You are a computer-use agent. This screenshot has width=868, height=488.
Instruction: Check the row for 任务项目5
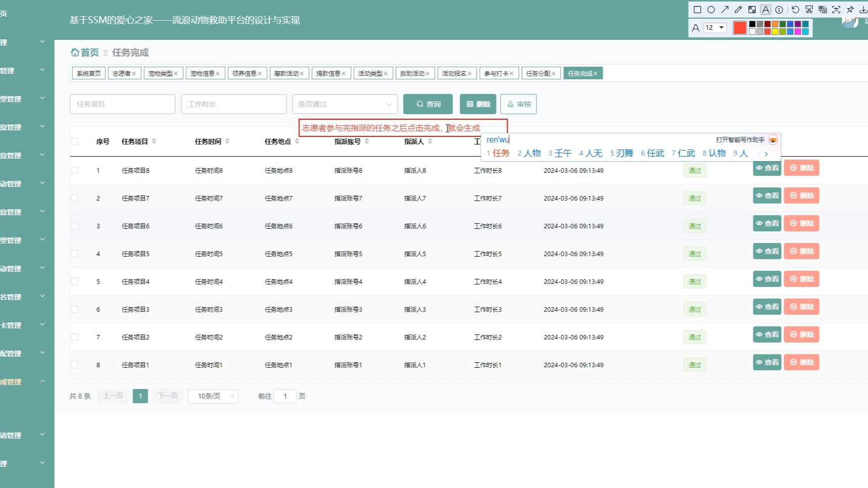(x=75, y=254)
